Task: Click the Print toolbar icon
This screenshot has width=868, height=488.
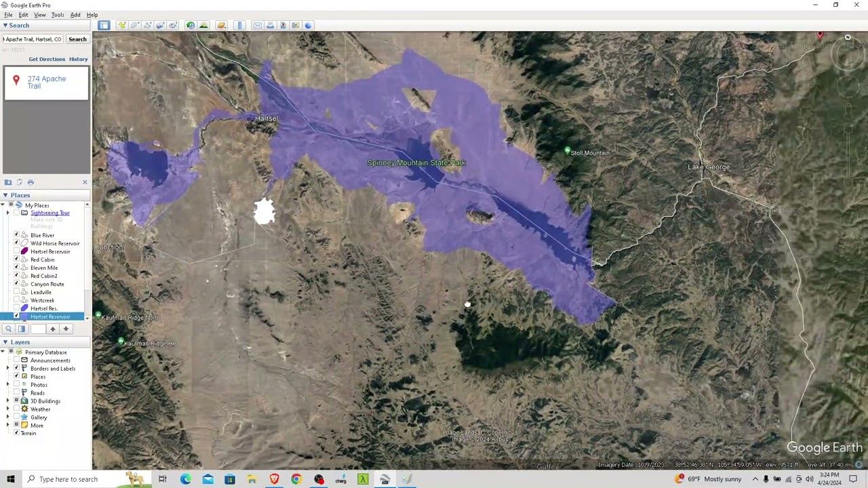Action: [x=270, y=25]
